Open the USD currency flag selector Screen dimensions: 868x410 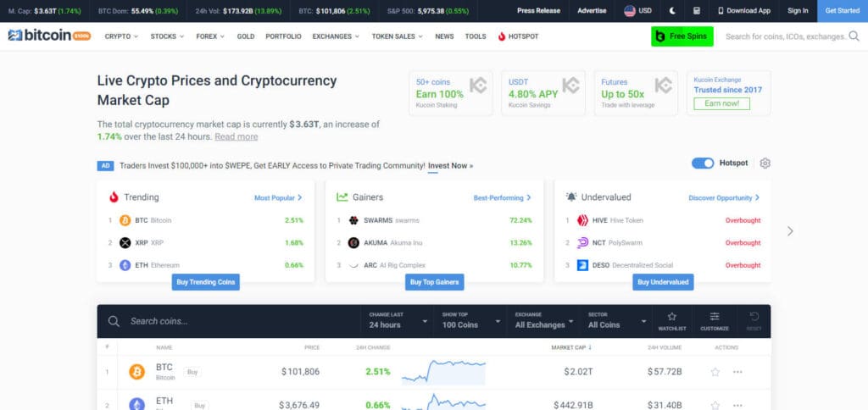pos(637,10)
